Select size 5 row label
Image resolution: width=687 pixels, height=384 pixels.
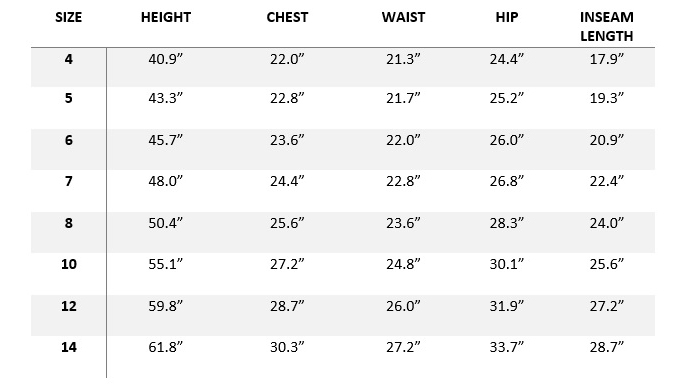[68, 98]
